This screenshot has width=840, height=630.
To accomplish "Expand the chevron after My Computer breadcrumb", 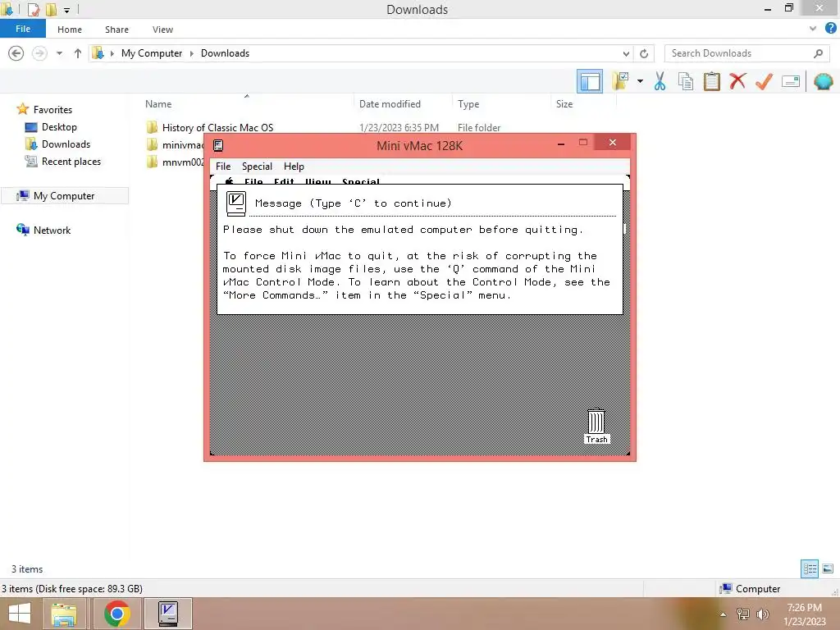I will pyautogui.click(x=192, y=53).
